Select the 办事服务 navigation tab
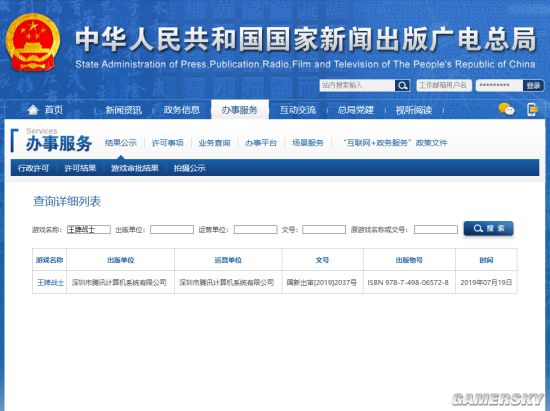 point(240,110)
